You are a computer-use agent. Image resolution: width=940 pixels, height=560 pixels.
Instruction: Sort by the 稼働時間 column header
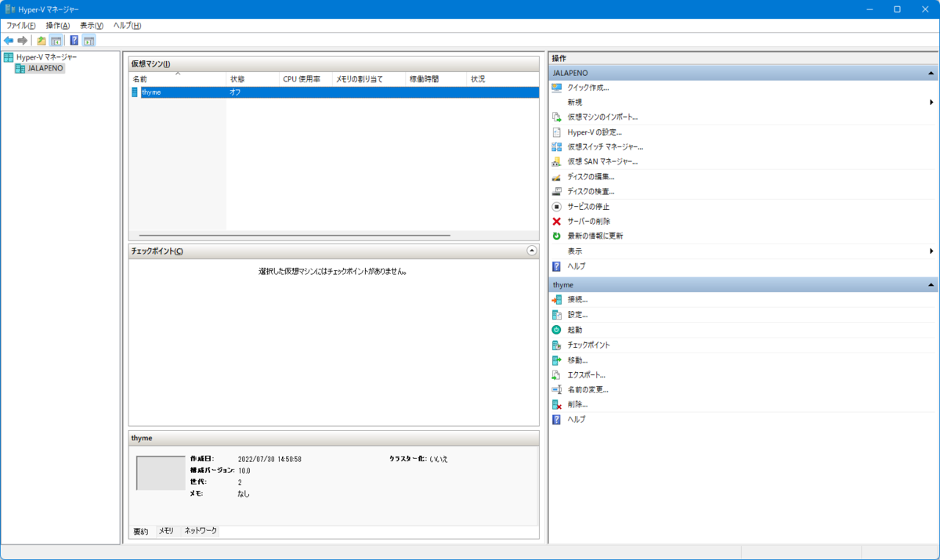tap(436, 79)
